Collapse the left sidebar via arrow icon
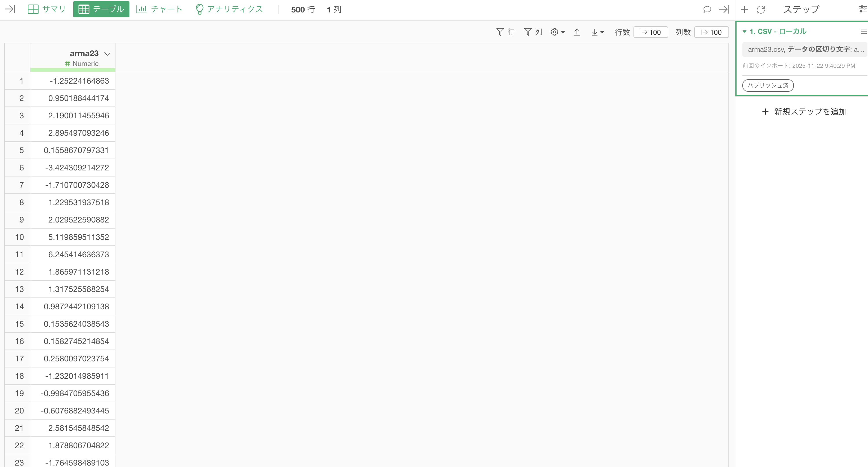868x467 pixels. tap(10, 9)
